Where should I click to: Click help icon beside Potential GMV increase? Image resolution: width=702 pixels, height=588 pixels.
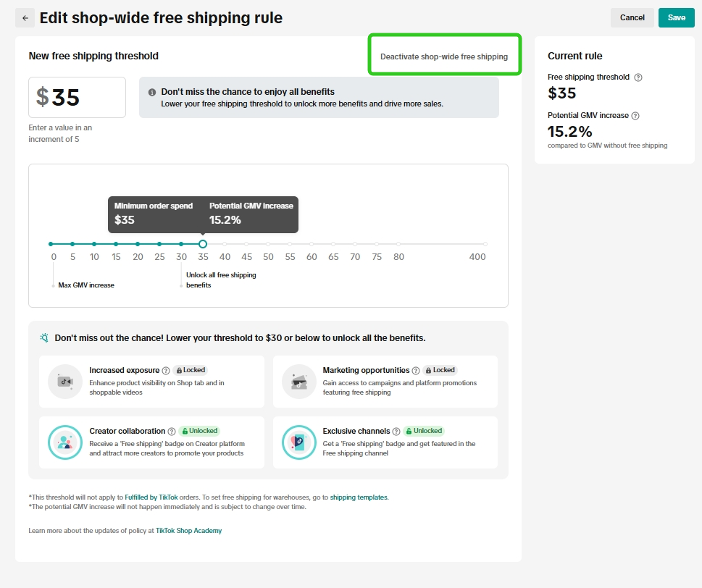tap(635, 116)
